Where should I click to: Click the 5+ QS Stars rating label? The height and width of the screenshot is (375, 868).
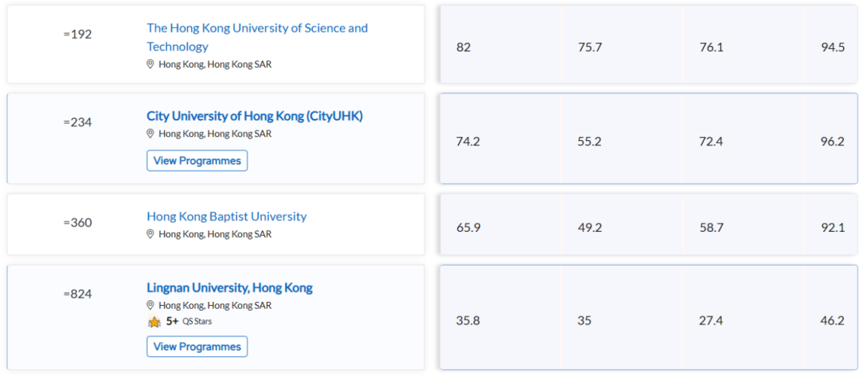point(189,321)
